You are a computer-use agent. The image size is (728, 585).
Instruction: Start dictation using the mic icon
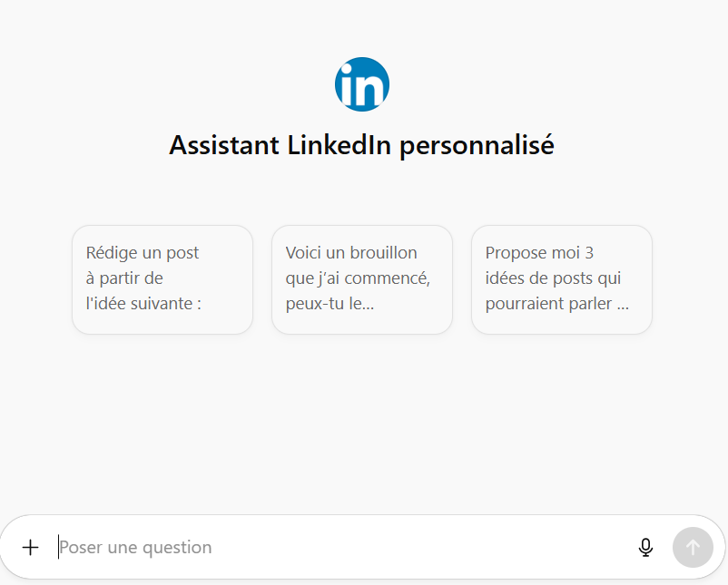tap(645, 547)
